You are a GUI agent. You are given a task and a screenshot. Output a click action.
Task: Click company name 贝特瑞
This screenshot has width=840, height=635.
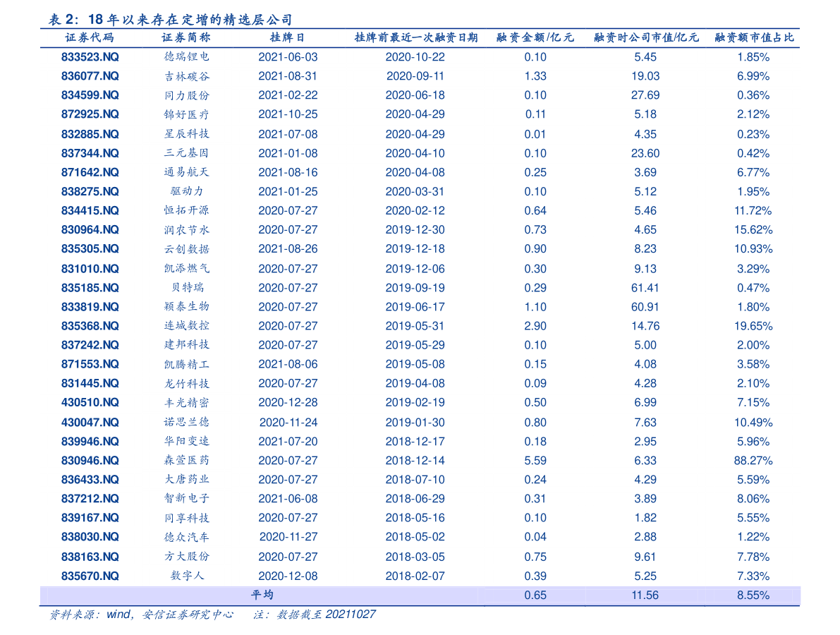[186, 288]
